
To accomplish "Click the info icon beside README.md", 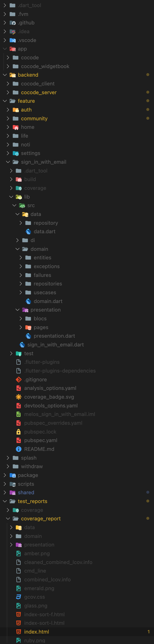I will pyautogui.click(x=19, y=449).
